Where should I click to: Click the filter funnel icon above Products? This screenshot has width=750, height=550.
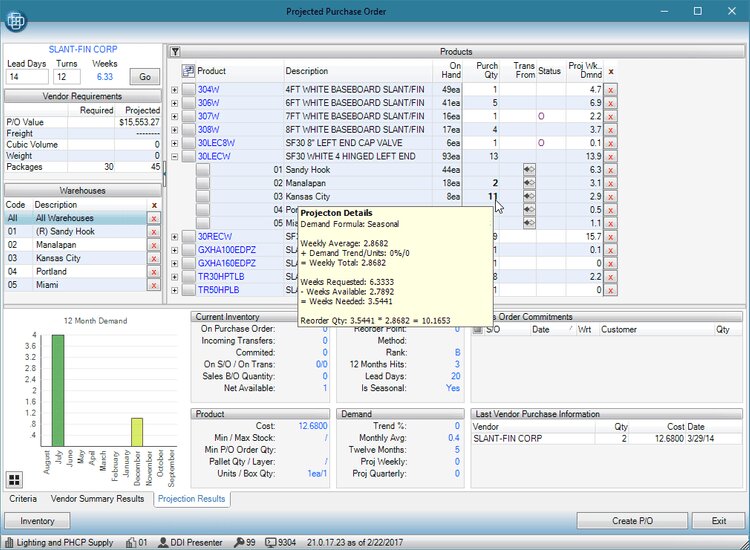tap(174, 51)
